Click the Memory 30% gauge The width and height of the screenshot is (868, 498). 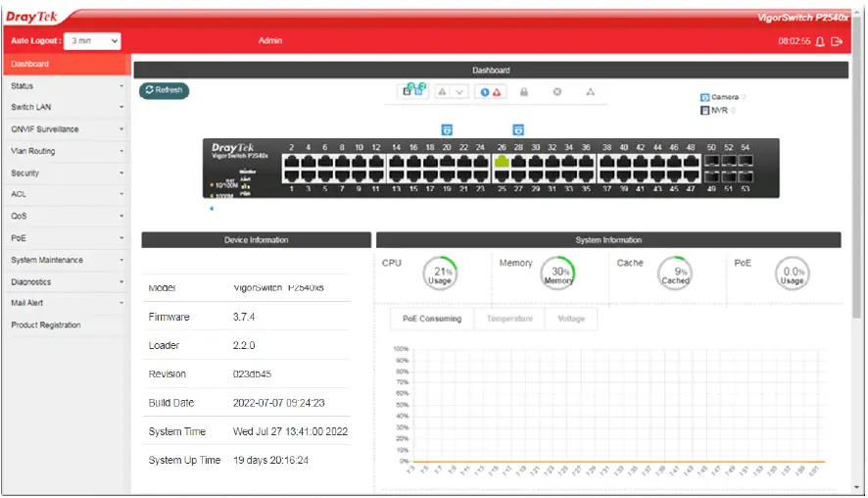(558, 274)
